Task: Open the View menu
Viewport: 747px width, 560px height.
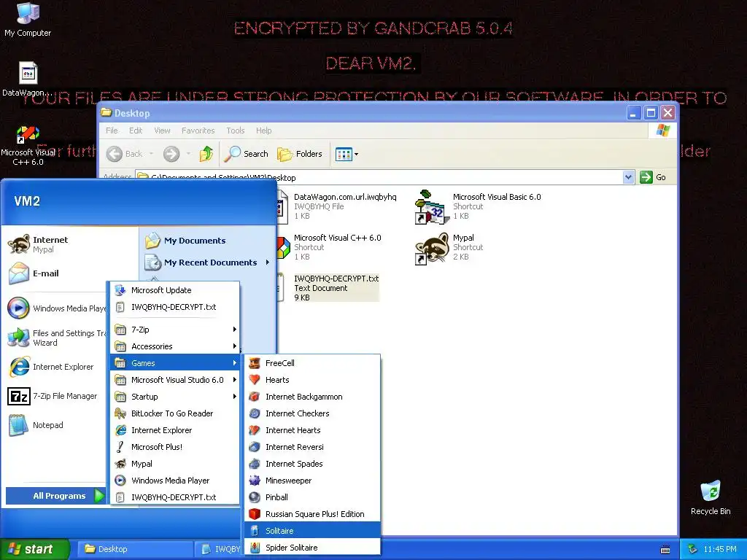Action: [162, 131]
